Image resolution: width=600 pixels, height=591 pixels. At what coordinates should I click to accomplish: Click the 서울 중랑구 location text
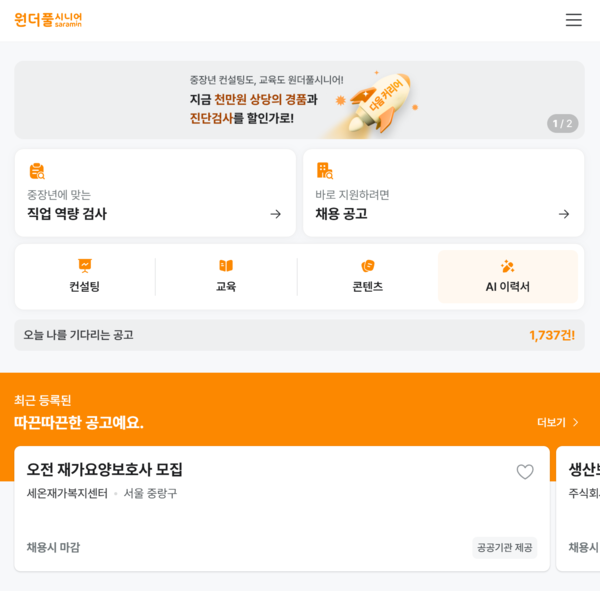[x=150, y=493]
